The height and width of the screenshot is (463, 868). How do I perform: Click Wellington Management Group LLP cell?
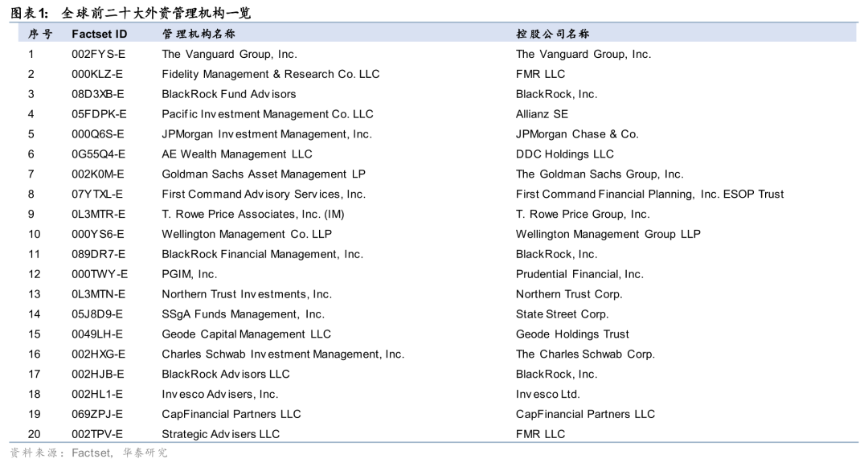[x=608, y=234]
